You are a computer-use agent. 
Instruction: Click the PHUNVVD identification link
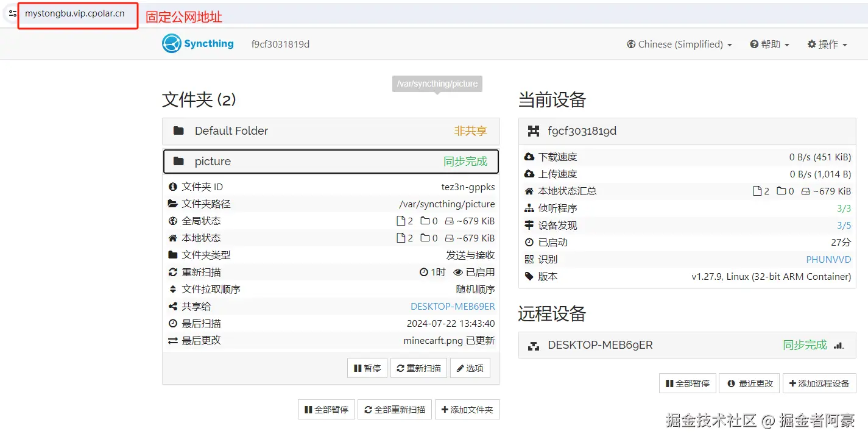(x=828, y=259)
